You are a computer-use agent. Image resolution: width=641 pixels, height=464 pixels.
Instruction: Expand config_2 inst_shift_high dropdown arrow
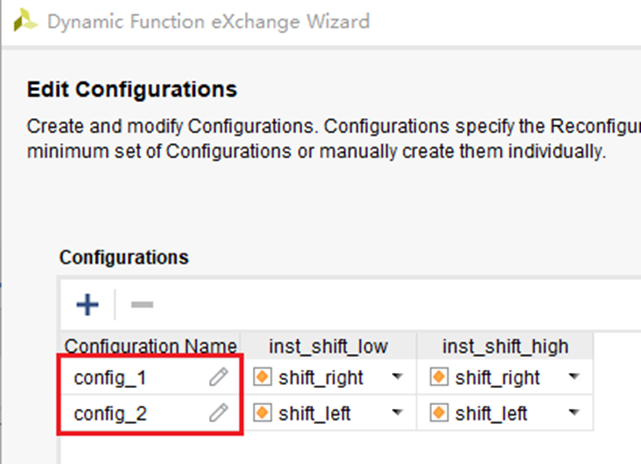point(574,413)
